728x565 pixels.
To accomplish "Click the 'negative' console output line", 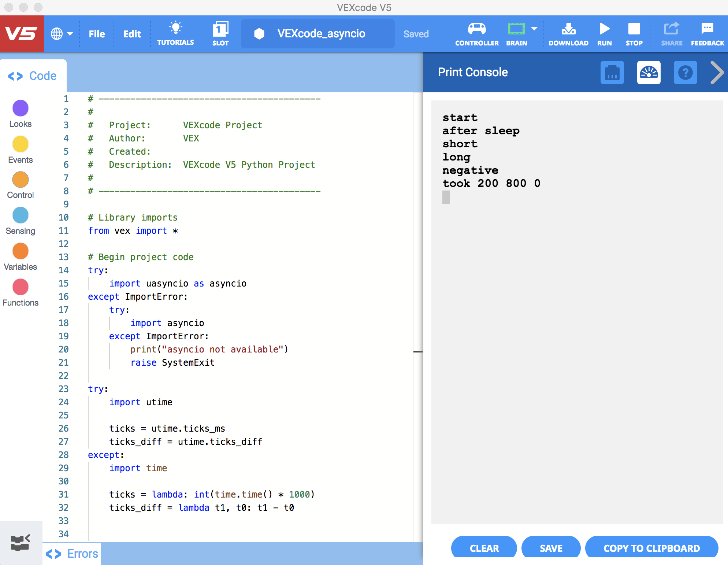I will click(x=471, y=170).
